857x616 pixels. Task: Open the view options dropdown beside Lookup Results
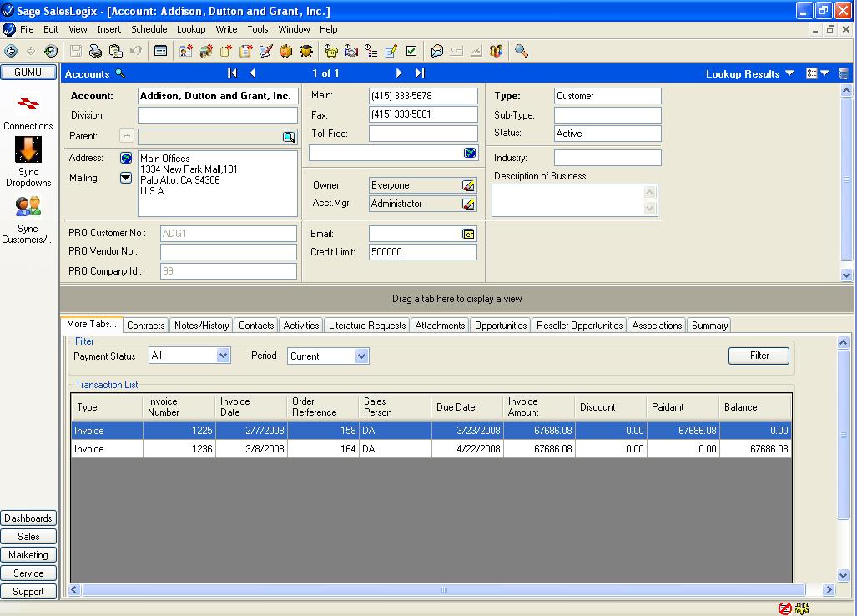point(824,73)
